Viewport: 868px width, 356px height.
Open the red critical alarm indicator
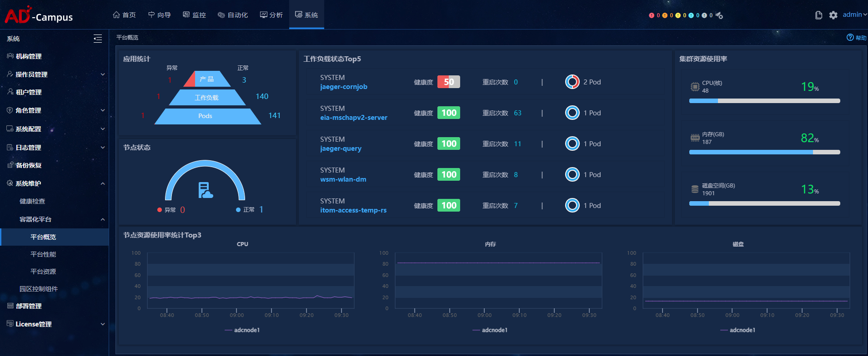(652, 15)
